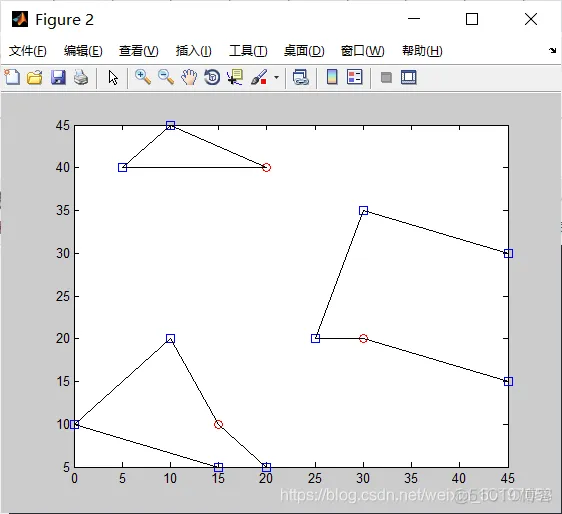The width and height of the screenshot is (562, 514).
Task: Select the Edit Plot arrow tool
Action: [113, 77]
